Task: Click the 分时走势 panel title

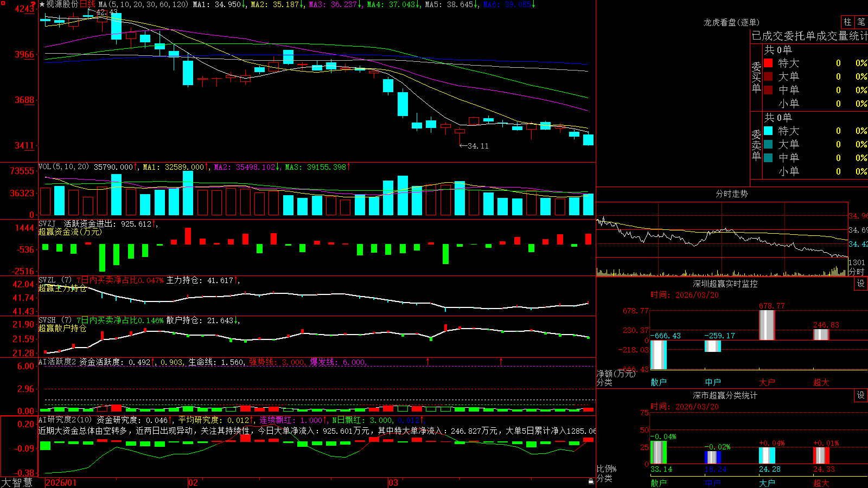Action: point(731,194)
